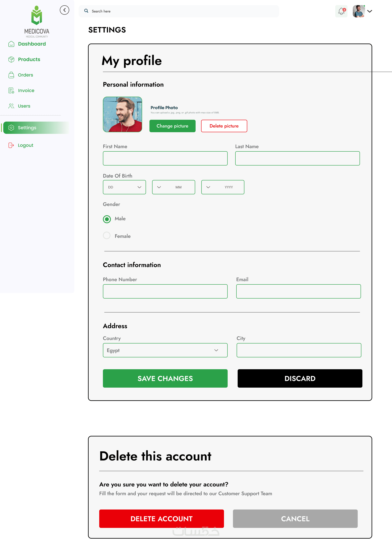Click the Products box icon
This screenshot has height=547, width=392.
pos(11,59)
